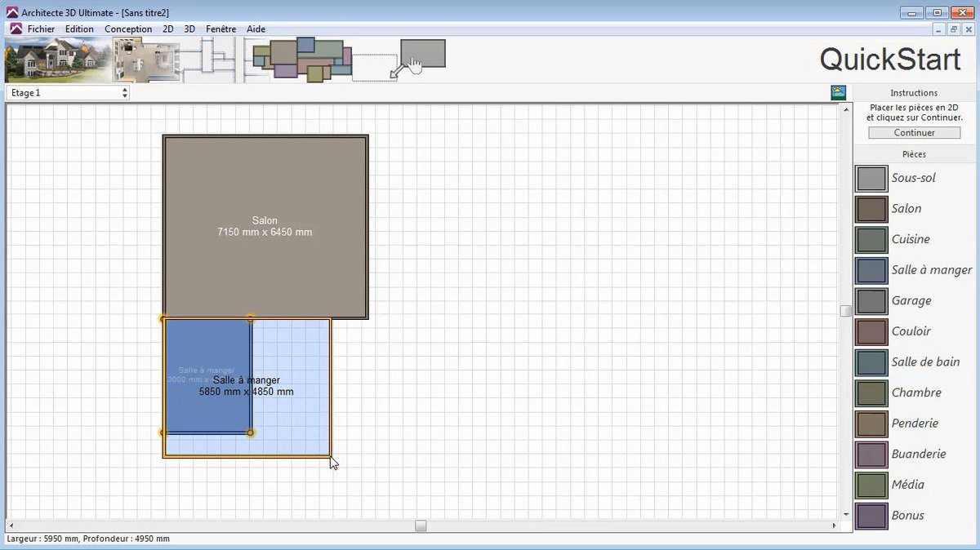Click the plan's scroll-up arrow
The image size is (980, 550).
click(x=846, y=109)
